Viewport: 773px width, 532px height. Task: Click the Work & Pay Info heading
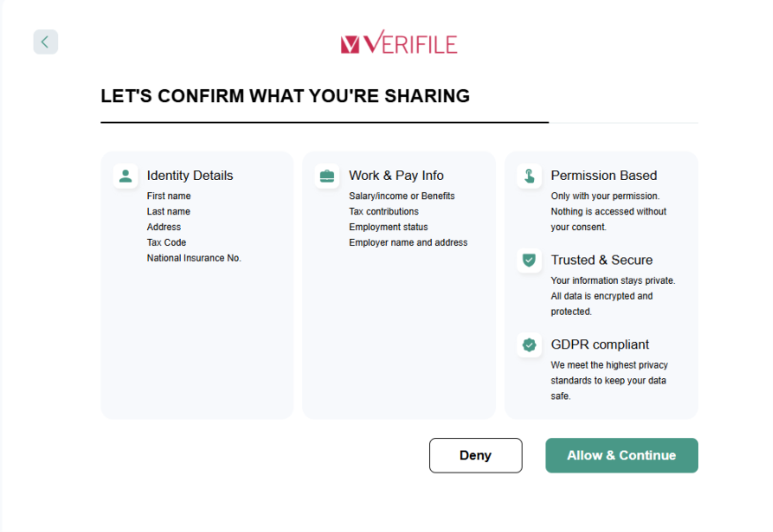tap(396, 175)
